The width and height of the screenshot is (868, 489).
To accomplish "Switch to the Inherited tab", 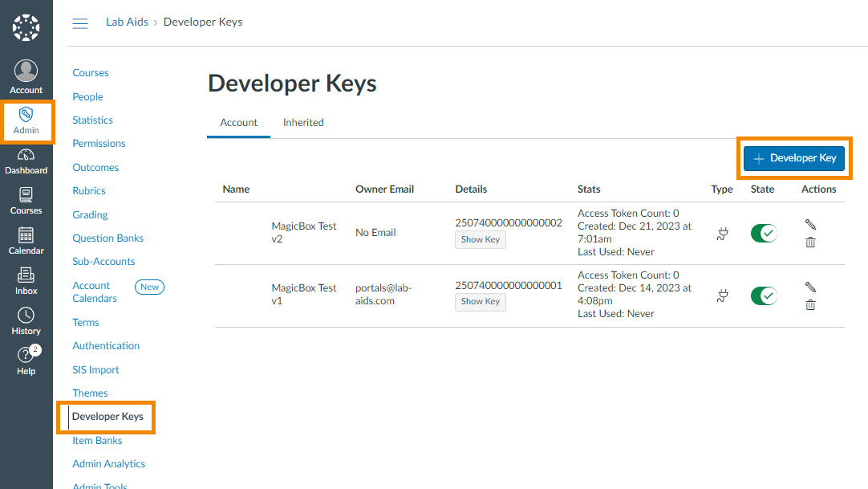I will [303, 123].
